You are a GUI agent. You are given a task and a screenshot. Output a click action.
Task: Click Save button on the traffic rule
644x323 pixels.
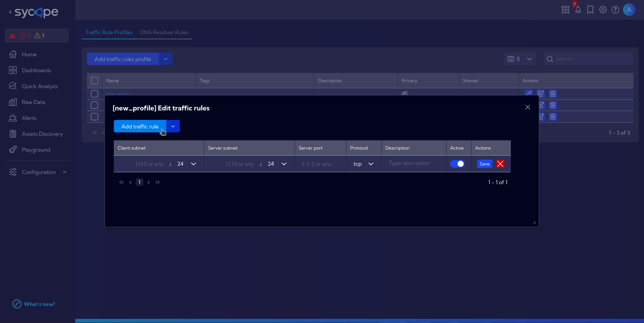pos(484,164)
